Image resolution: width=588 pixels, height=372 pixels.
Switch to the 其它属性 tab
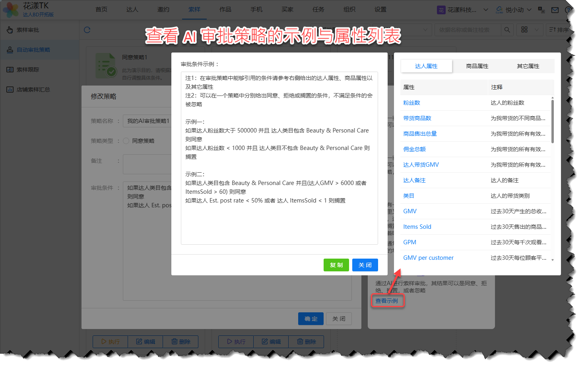click(x=528, y=66)
